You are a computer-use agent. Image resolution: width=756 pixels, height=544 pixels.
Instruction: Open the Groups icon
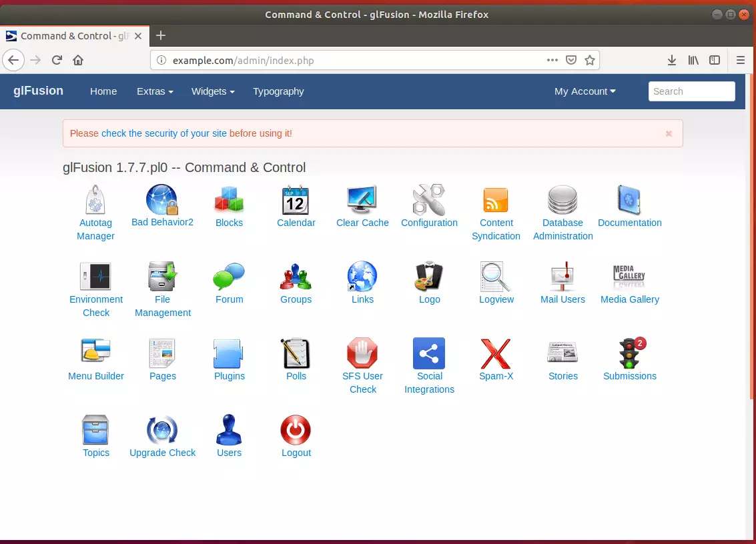[x=296, y=276]
